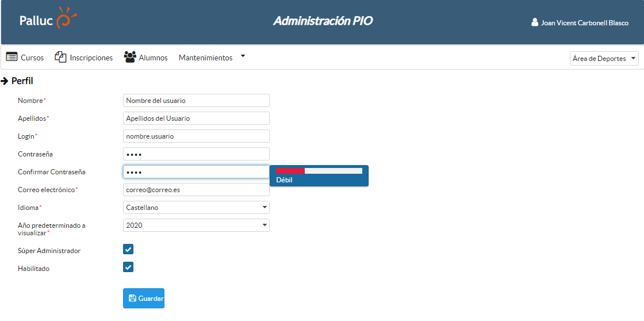The width and height of the screenshot is (644, 321).
Task: Click the user profile icon in header
Action: tap(535, 23)
